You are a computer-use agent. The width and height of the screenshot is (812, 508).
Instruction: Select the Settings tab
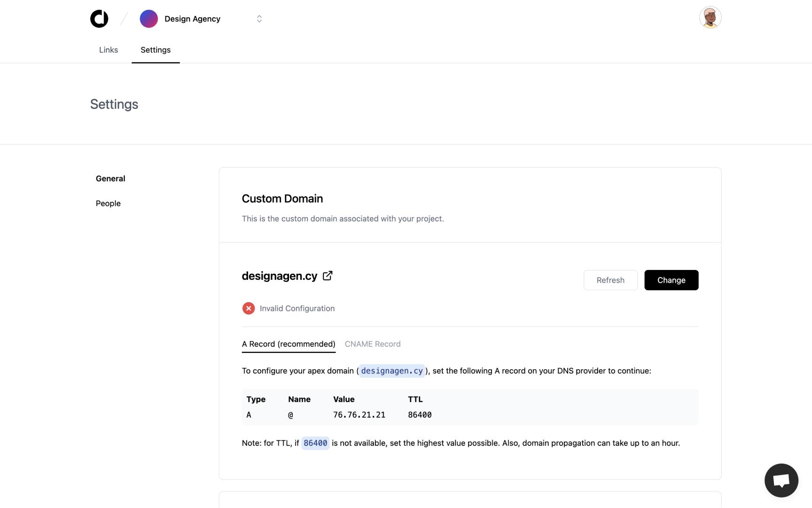156,50
